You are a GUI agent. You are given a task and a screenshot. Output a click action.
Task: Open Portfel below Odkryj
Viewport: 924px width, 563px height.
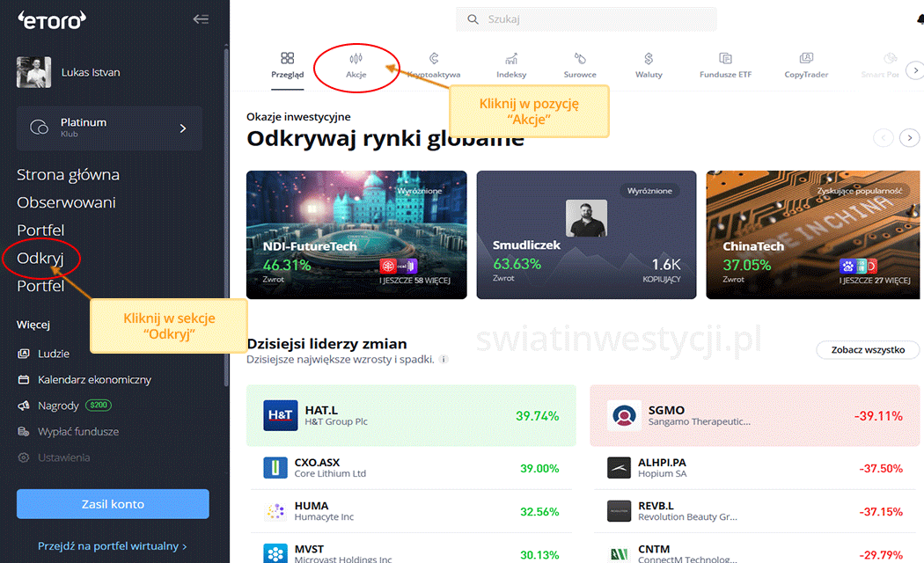tap(40, 286)
